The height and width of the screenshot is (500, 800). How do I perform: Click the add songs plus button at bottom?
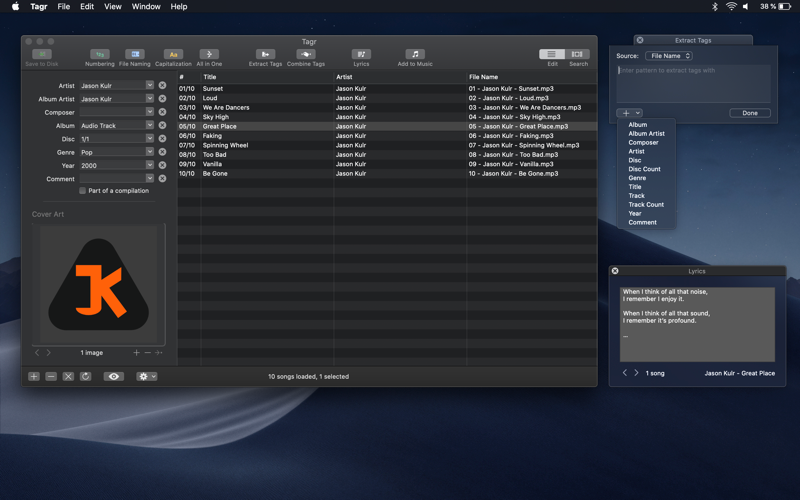click(34, 376)
